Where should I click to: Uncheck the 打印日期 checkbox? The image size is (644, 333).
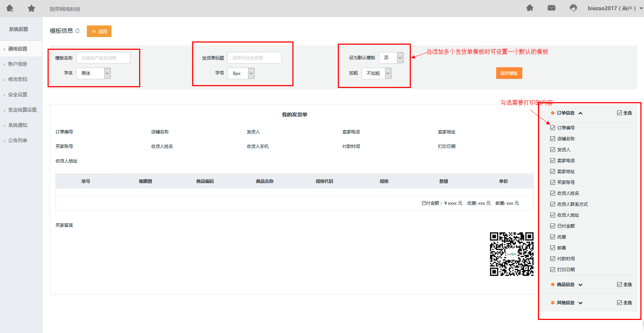(552, 269)
